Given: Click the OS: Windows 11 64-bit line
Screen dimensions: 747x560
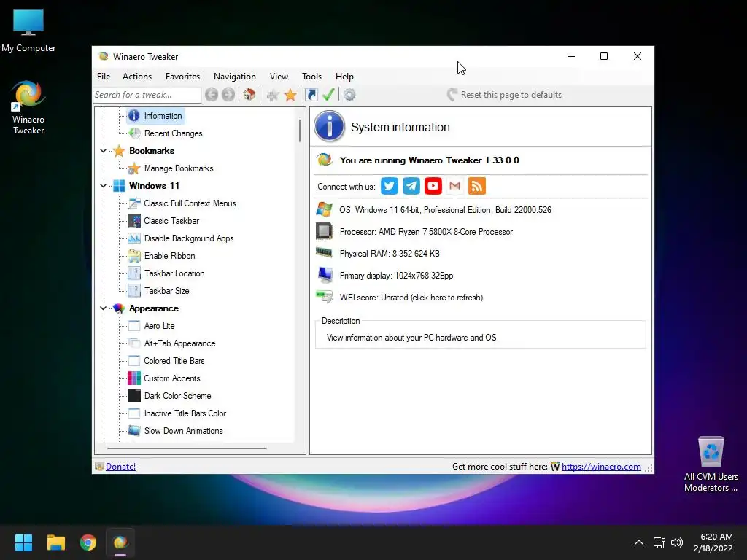Looking at the screenshot, I should tap(445, 210).
